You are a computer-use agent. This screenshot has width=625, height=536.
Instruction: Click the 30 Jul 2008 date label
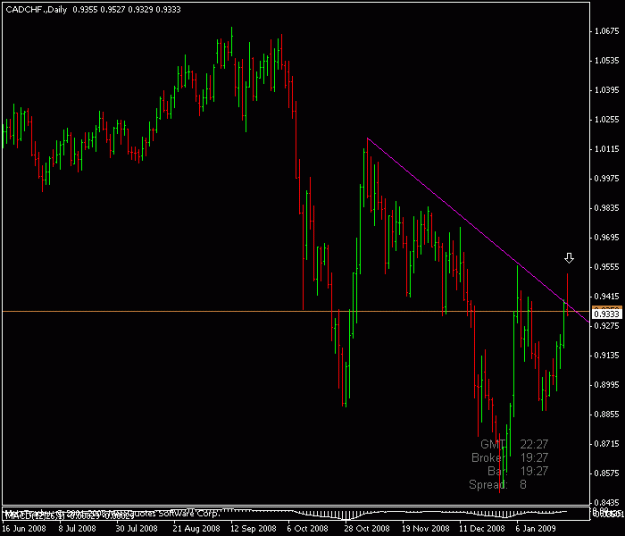coord(136,529)
